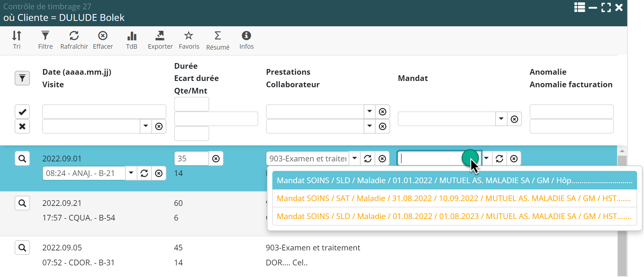Apply filters with the checkmark button
Image resolution: width=644 pixels, height=277 pixels.
[22, 112]
